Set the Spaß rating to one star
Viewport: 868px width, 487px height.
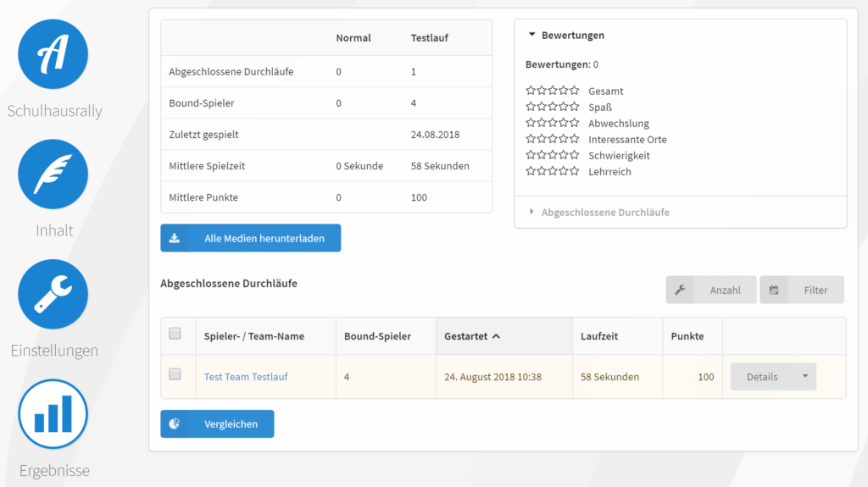pyautogui.click(x=531, y=107)
